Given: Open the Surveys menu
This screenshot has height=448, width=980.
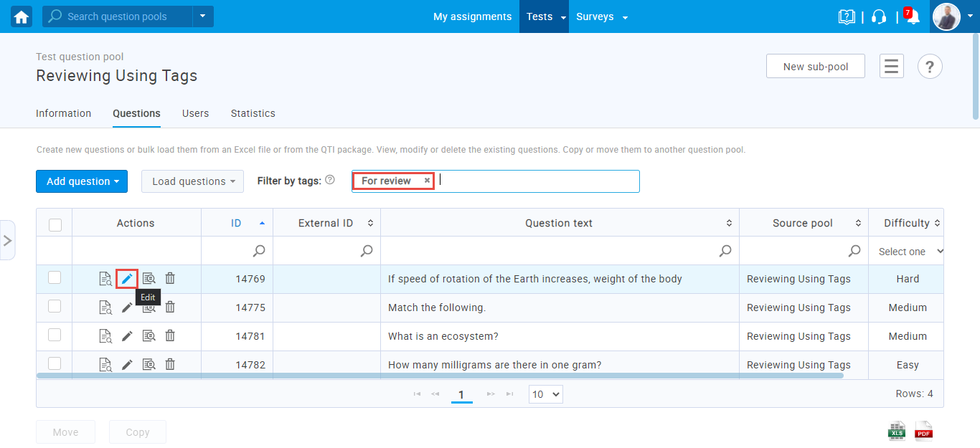Looking at the screenshot, I should pyautogui.click(x=601, y=16).
